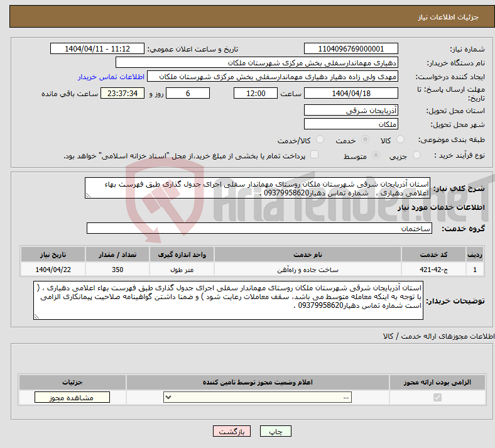The image size is (495, 448).
Task: Select the متوسط purchase type radio
Action: (376, 155)
